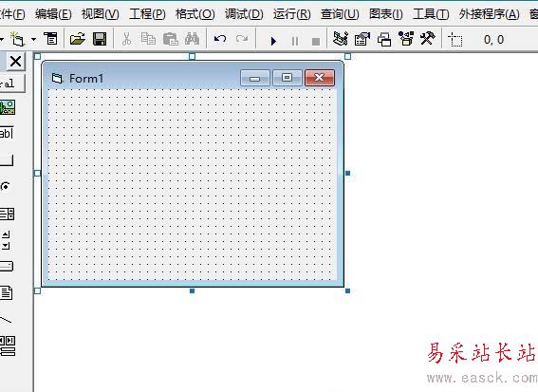This screenshot has height=392, width=538.
Task: Click the Form1 title bar text
Action: (x=86, y=78)
